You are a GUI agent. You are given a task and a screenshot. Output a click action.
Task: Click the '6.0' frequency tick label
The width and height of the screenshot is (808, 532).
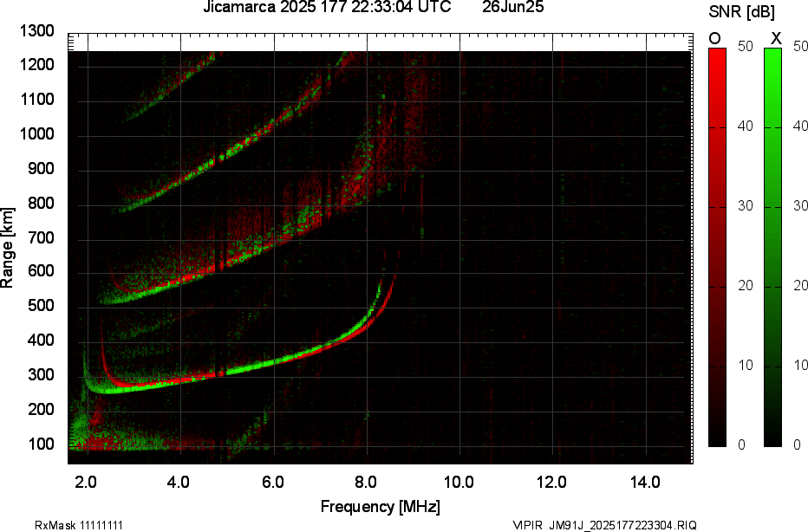[272, 482]
